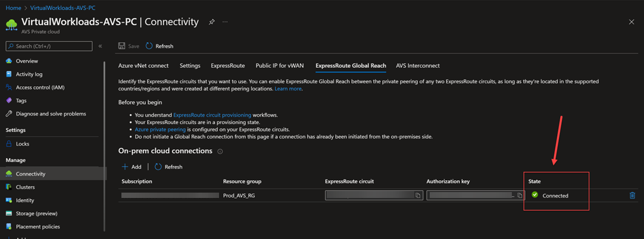Select the ExpressRoute Global Reach tab
Screen dimensions: 644x239
point(351,65)
